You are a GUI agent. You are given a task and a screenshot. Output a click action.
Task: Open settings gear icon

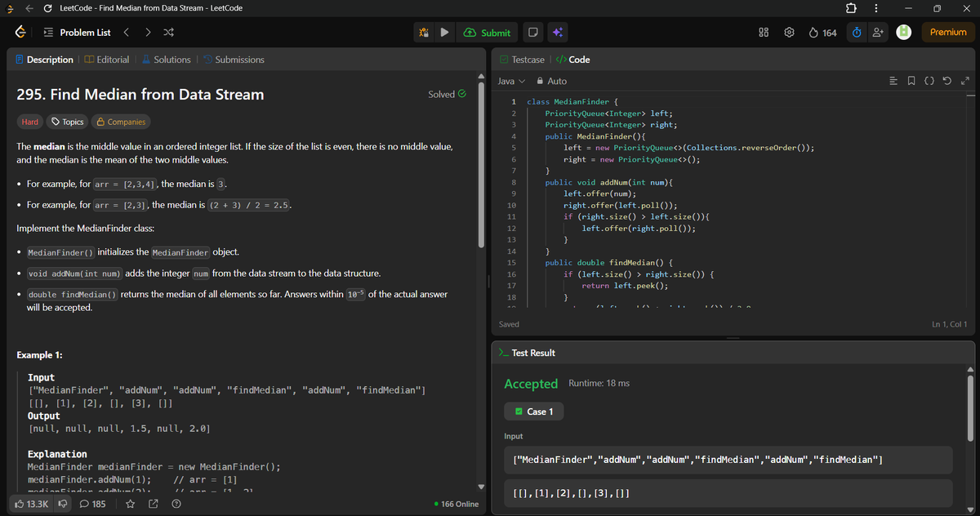pos(790,33)
